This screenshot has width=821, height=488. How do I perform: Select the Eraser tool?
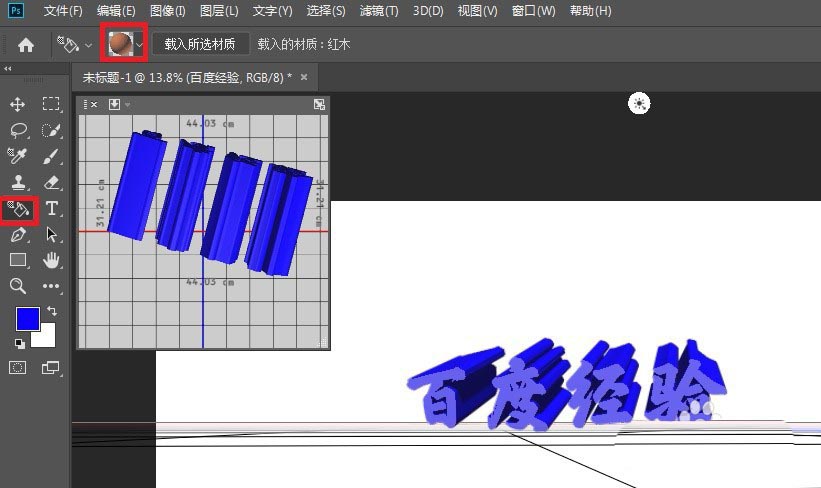tap(51, 182)
